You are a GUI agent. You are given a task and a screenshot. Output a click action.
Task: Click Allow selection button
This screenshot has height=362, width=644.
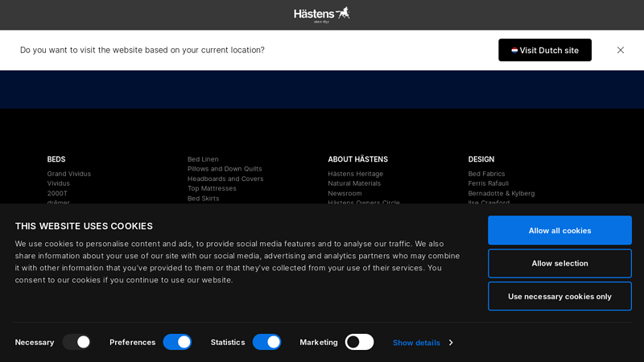point(559,263)
